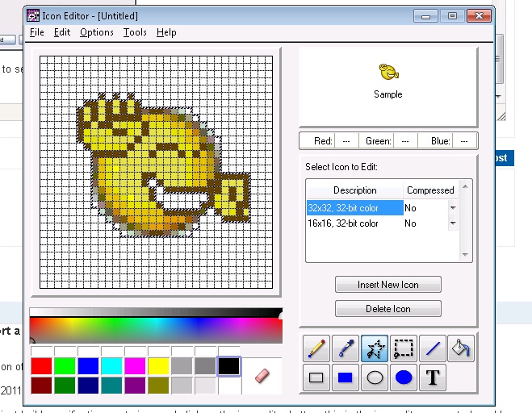The width and height of the screenshot is (532, 413).
Task: Select the magic wand star selection tool
Action: tap(375, 348)
